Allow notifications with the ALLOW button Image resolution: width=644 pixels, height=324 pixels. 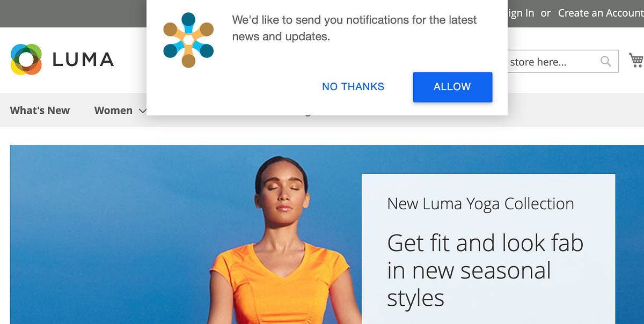(x=452, y=87)
